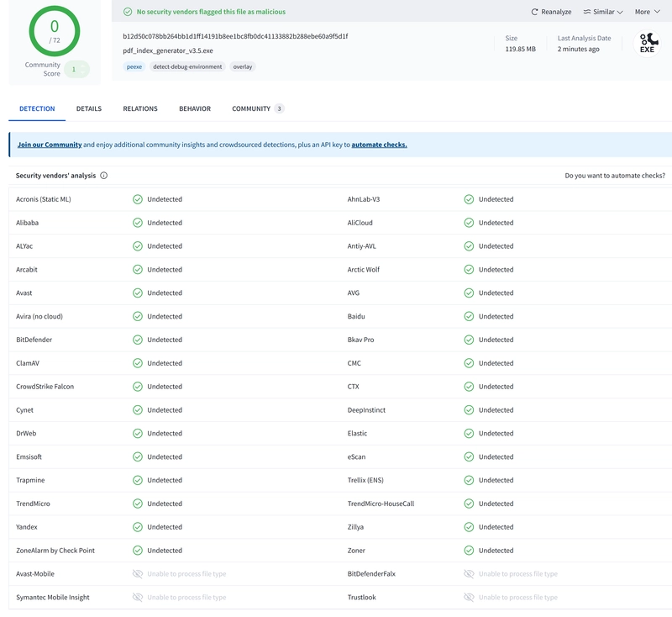Click the COMMUNITY count badge 3
This screenshot has height=617, width=672.
[x=279, y=109]
